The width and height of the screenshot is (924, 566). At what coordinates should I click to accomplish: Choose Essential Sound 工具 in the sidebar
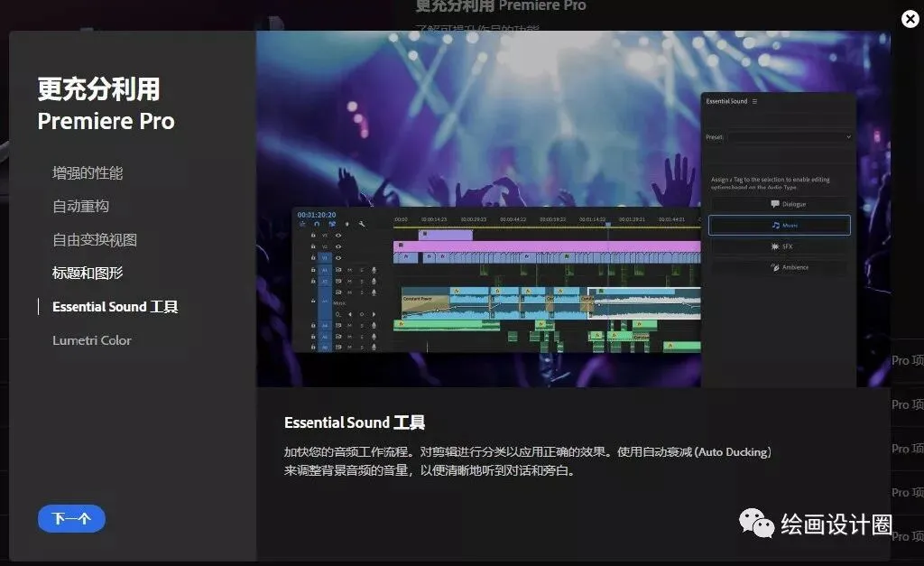(115, 307)
